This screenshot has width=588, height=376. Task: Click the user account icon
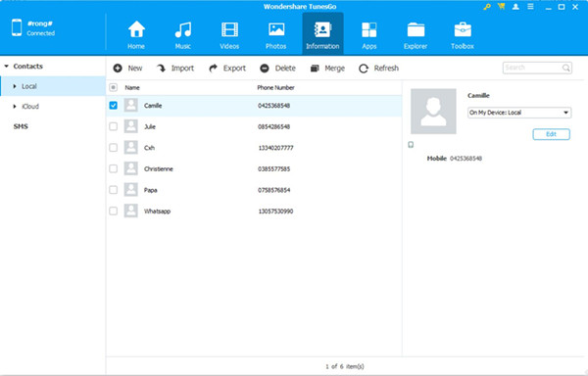pos(515,7)
